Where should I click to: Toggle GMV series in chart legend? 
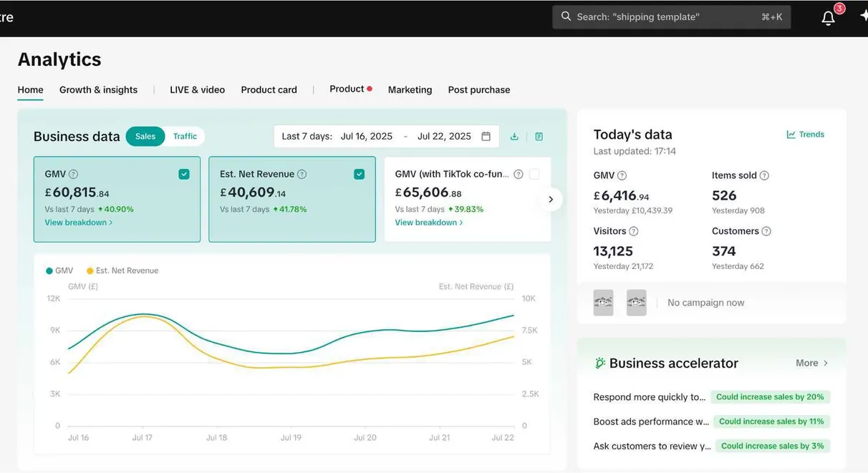pyautogui.click(x=59, y=270)
